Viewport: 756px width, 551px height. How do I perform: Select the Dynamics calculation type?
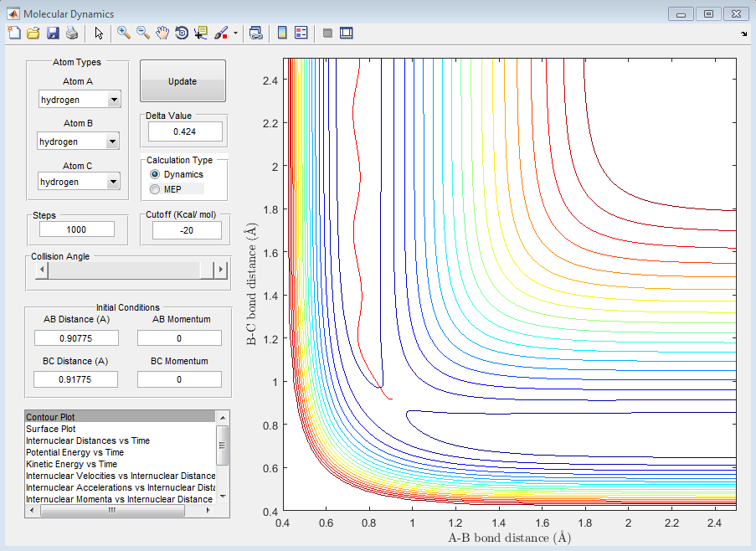click(x=154, y=174)
